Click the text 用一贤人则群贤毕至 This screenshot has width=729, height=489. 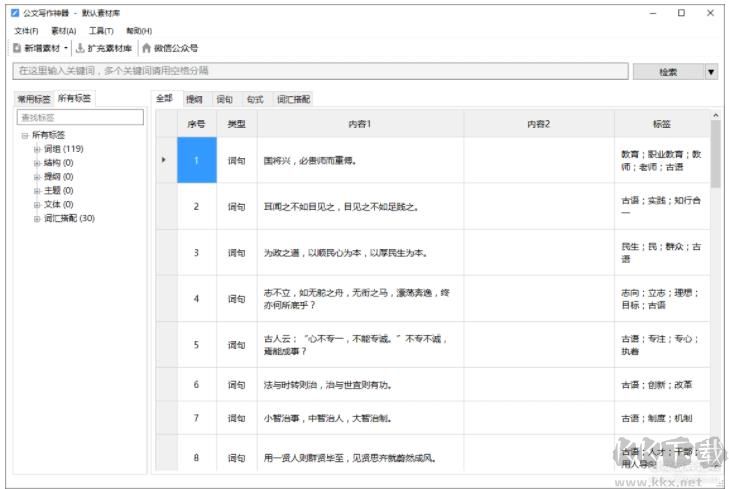tap(304, 458)
